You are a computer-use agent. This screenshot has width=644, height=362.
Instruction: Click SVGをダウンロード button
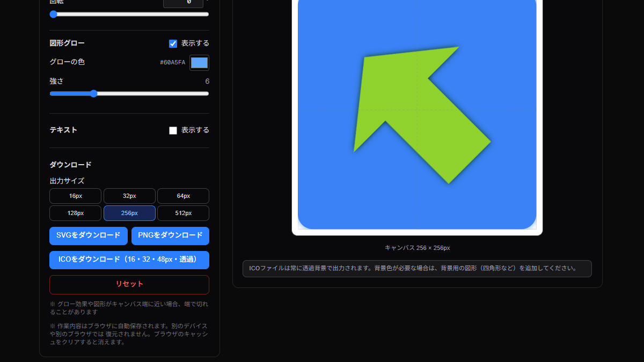tap(89, 235)
